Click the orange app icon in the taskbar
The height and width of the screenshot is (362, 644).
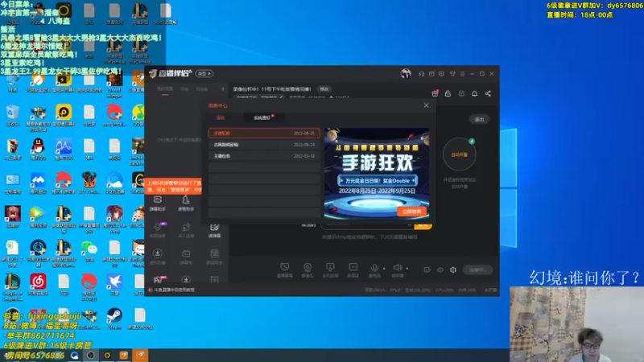tap(140, 355)
